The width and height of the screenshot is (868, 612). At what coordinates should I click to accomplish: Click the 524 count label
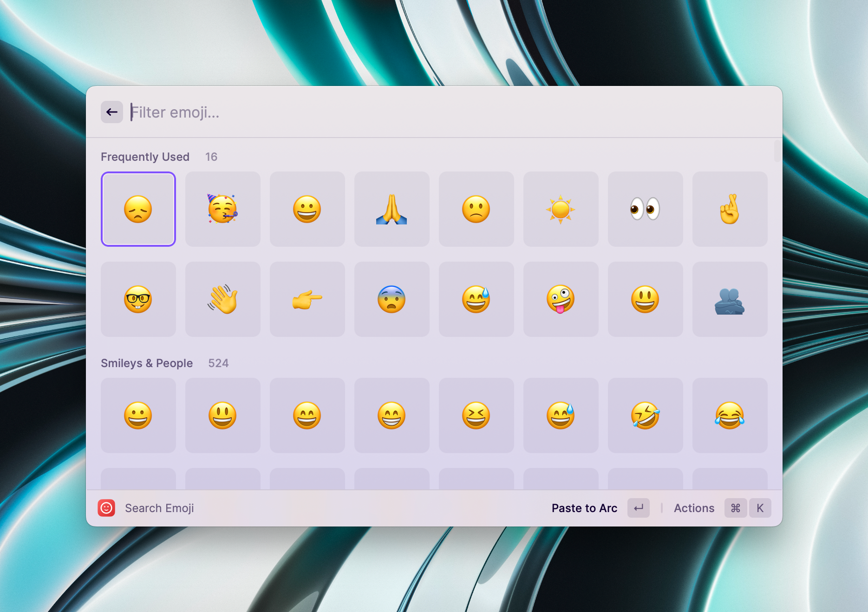[218, 363]
